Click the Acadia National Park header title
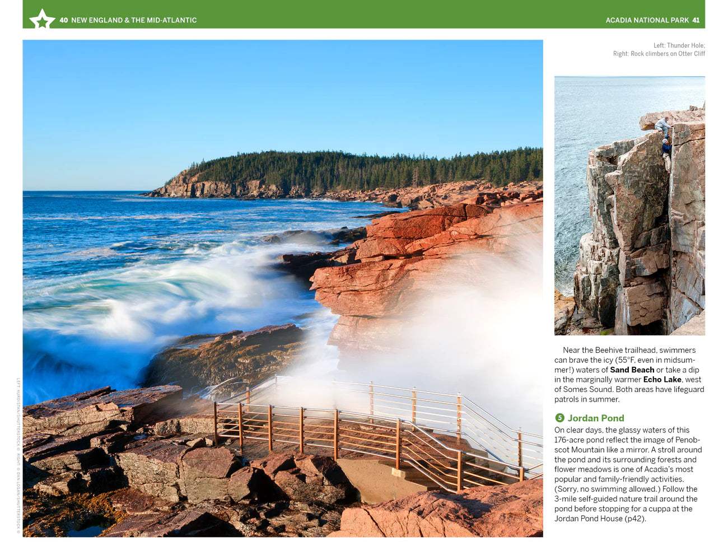Screen dimensions: 728x560 pos(647,20)
